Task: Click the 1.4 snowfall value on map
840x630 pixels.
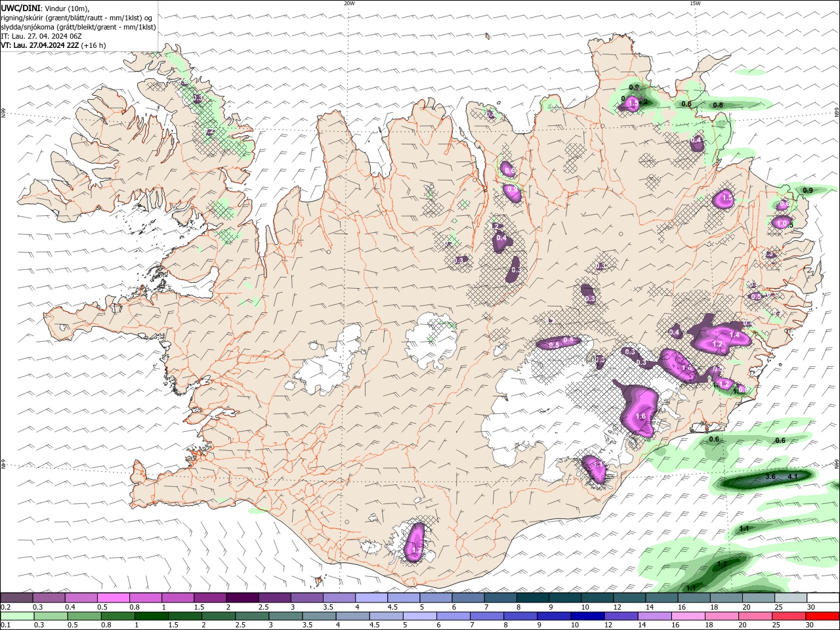Action: point(734,335)
